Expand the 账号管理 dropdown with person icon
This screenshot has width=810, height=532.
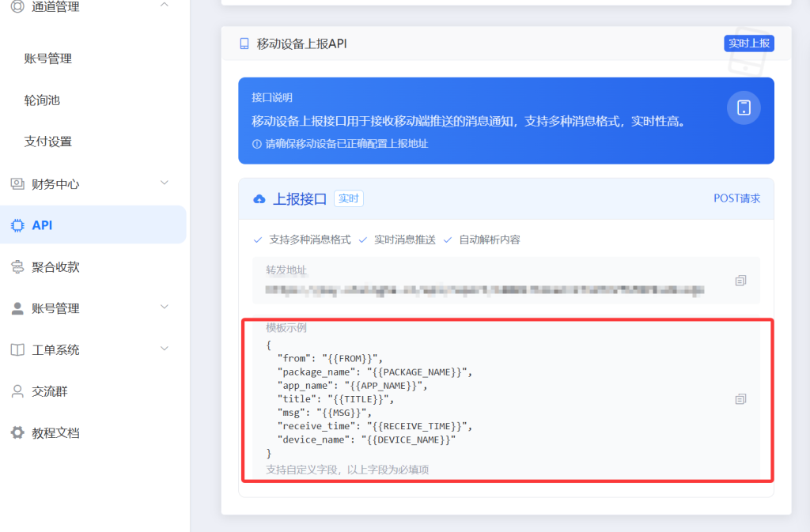tap(165, 308)
